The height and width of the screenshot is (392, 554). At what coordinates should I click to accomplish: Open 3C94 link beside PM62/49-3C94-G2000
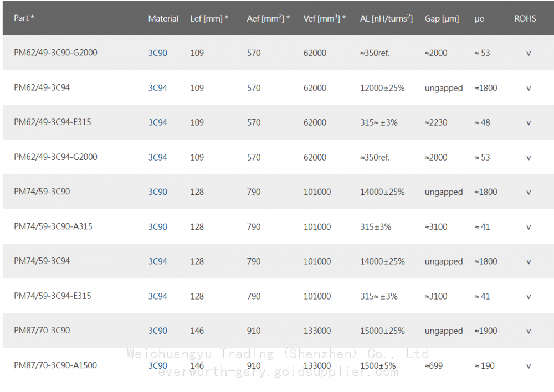[x=157, y=157]
